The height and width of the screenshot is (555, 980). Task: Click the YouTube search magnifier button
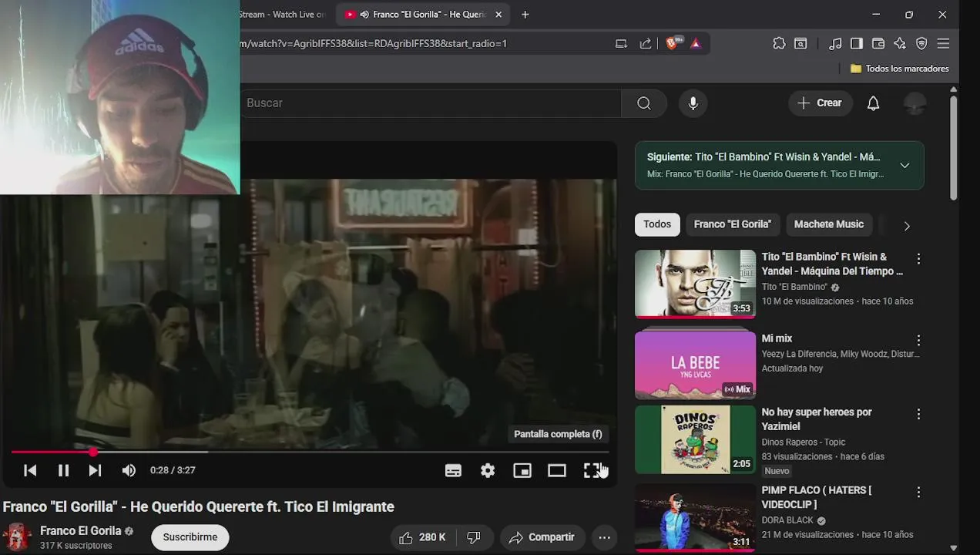point(644,103)
